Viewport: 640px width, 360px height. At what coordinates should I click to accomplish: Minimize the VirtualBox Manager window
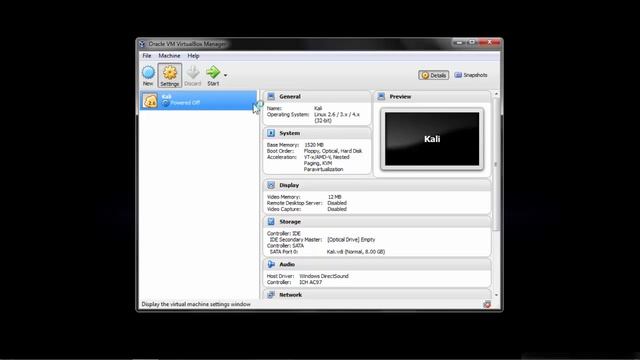459,42
